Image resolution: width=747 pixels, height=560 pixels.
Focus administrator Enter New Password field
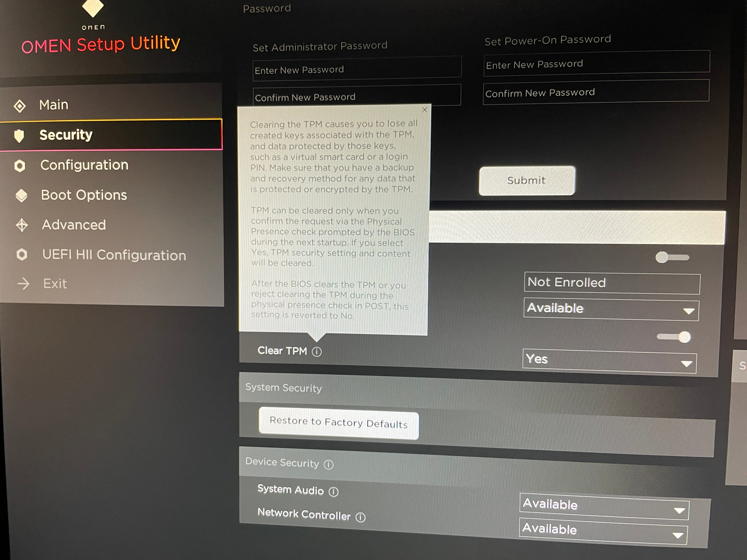(x=357, y=69)
